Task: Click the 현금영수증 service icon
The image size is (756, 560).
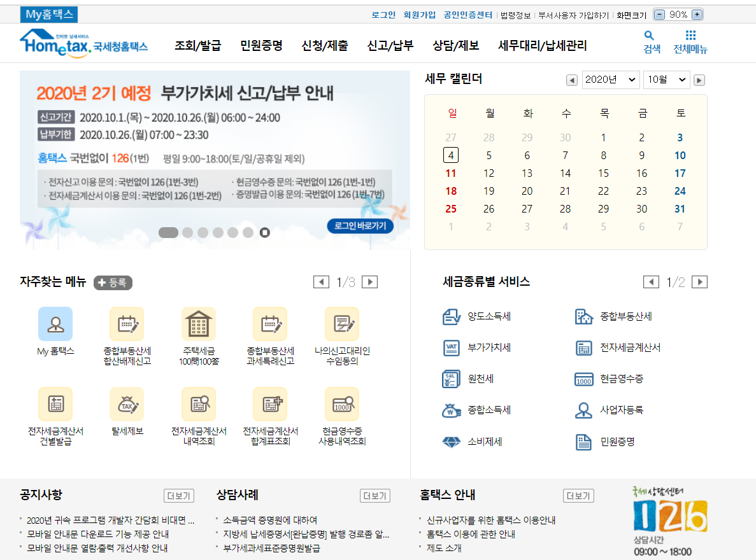Action: pyautogui.click(x=584, y=379)
